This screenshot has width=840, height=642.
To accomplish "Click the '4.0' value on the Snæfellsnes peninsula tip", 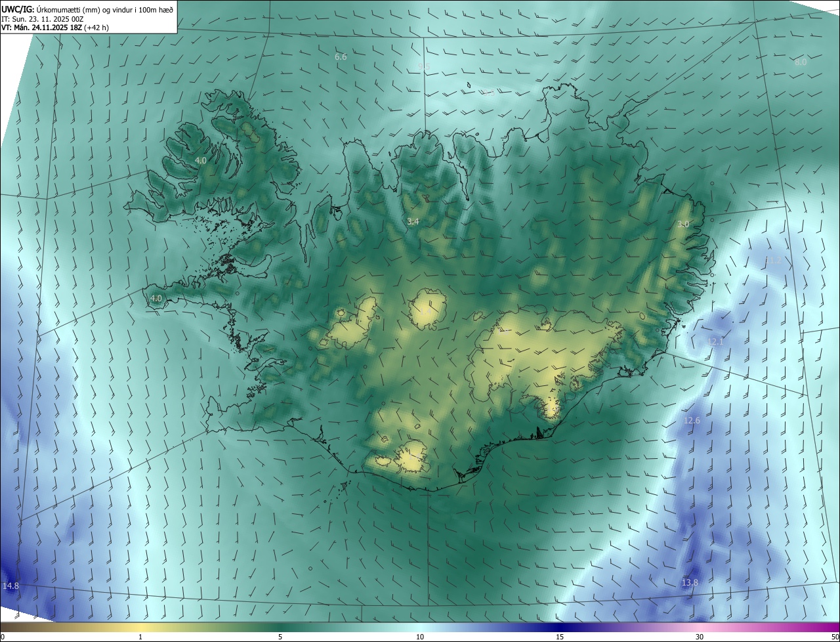I will coord(156,298).
